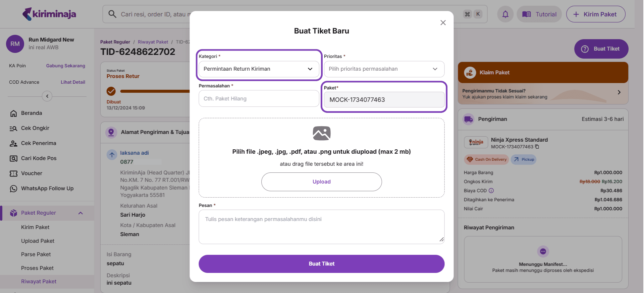Collapse the Paket Reguler menu section
This screenshot has width=644, height=293.
(x=80, y=213)
